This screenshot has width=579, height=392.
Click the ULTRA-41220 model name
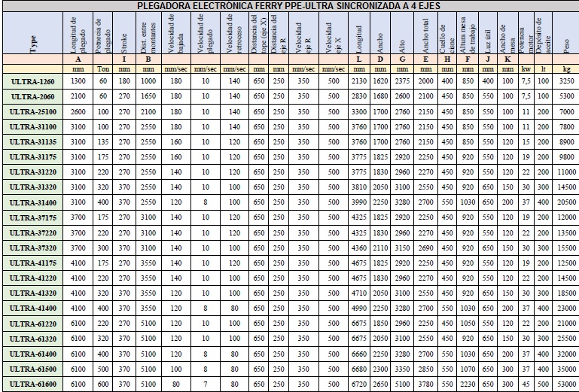(x=32, y=278)
